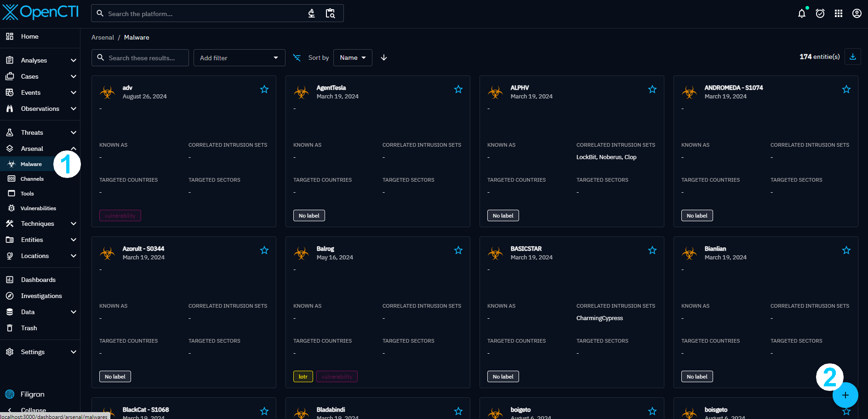Open the user profile account icon
Viewport: 868px width, 419px height.
coord(857,13)
